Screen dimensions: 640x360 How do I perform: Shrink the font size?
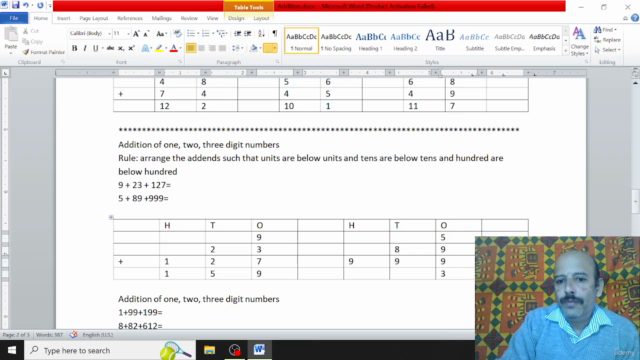[x=147, y=33]
